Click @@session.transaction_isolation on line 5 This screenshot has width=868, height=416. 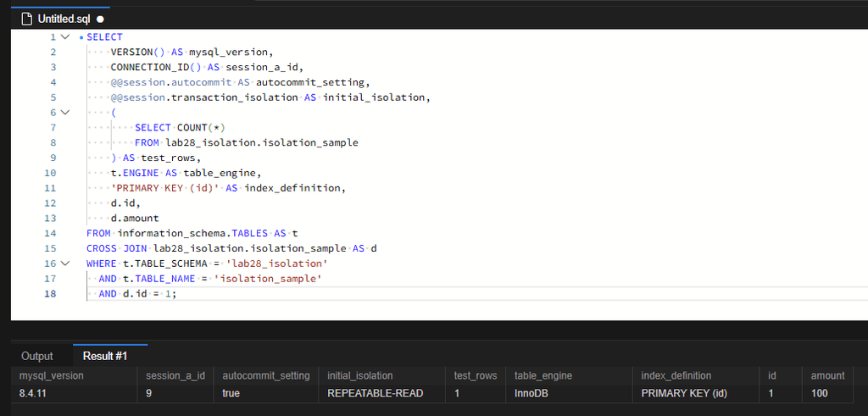click(204, 97)
